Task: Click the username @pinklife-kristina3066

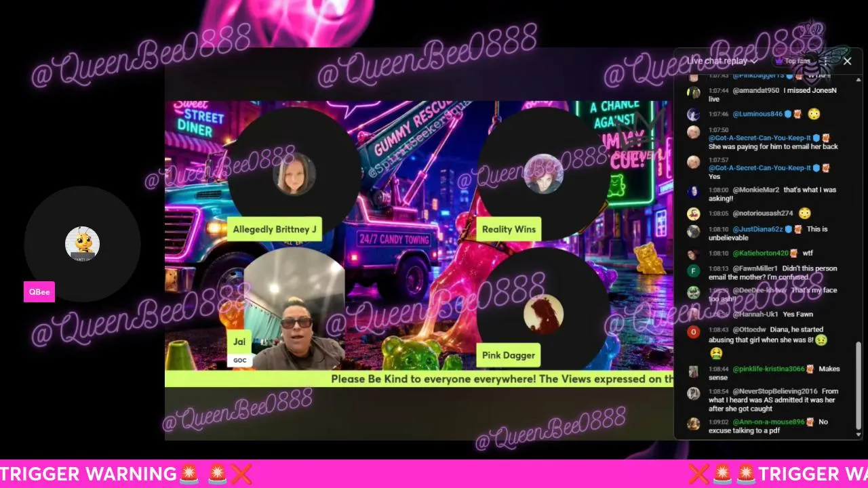Action: pyautogui.click(x=769, y=369)
